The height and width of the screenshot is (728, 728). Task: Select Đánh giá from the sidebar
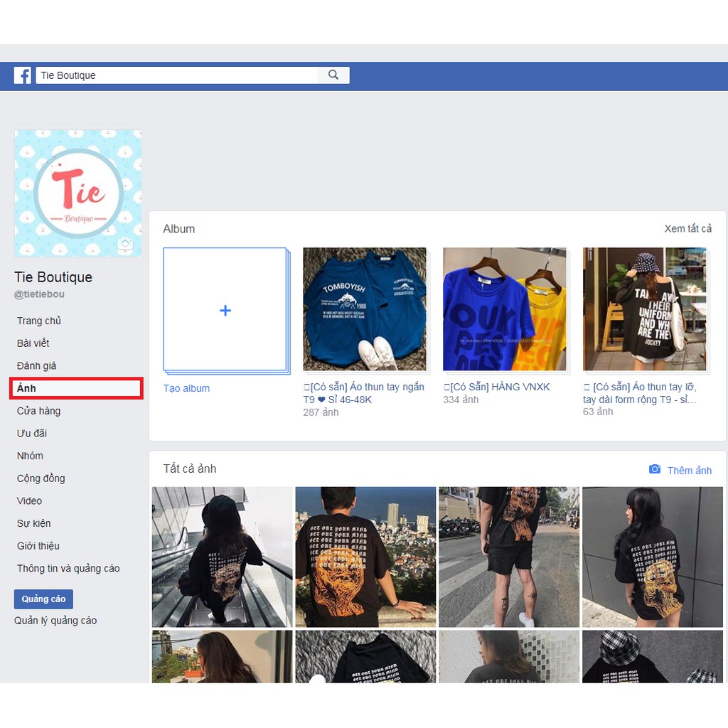point(37,366)
